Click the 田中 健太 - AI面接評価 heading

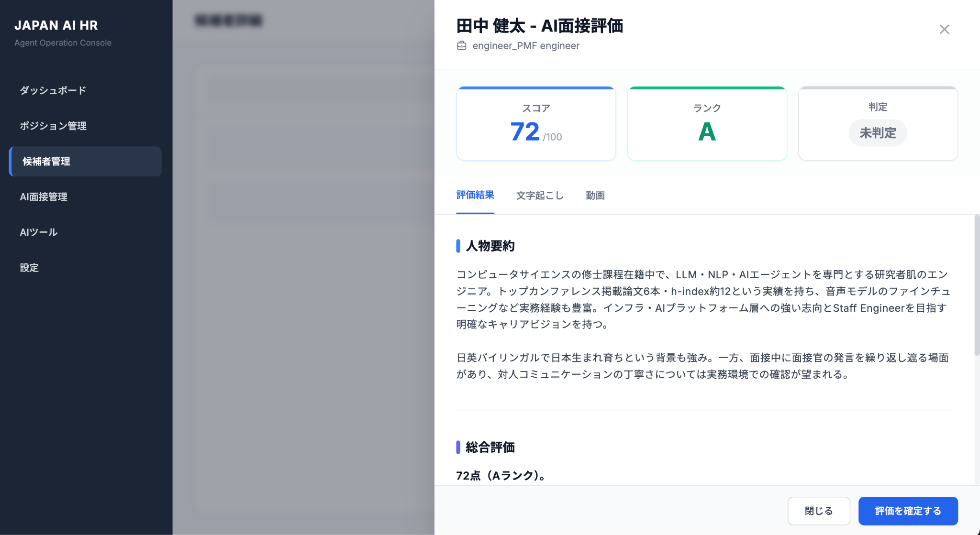[540, 25]
